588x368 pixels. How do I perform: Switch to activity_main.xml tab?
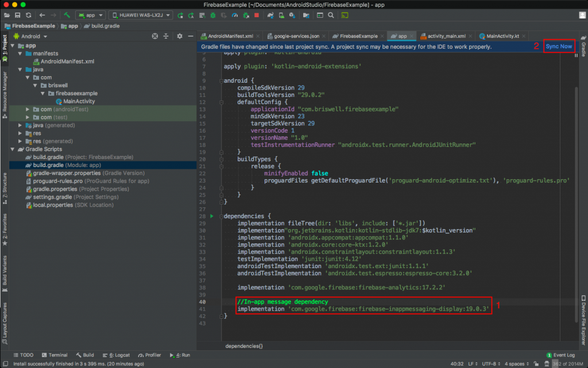[446, 36]
